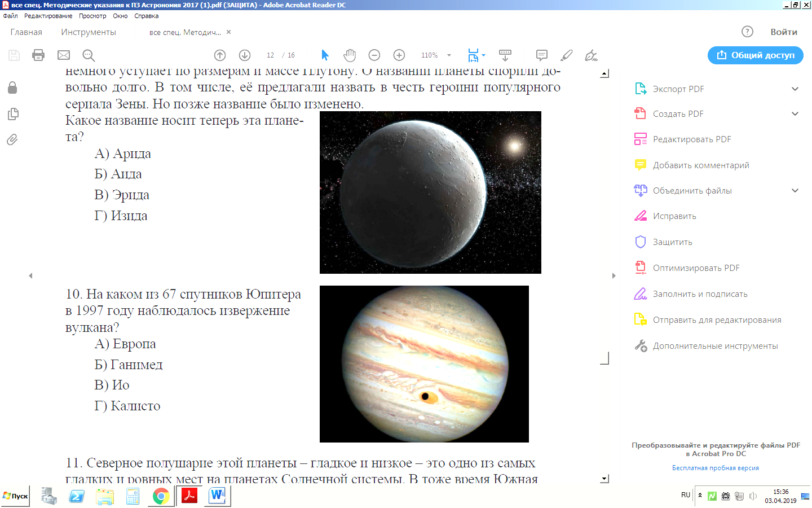The width and height of the screenshot is (812, 508).
Task: Click answer text Б) Ганимед
Action: coord(128,365)
